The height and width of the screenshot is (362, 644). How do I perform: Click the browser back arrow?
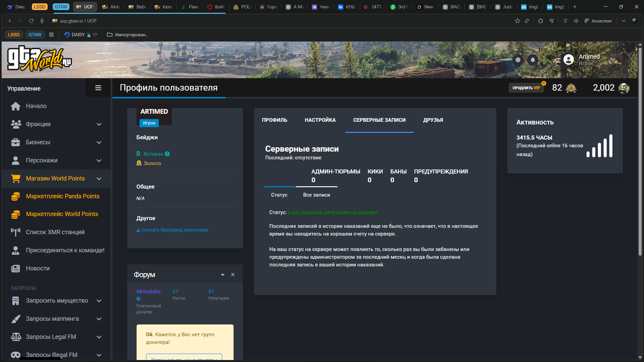10,21
